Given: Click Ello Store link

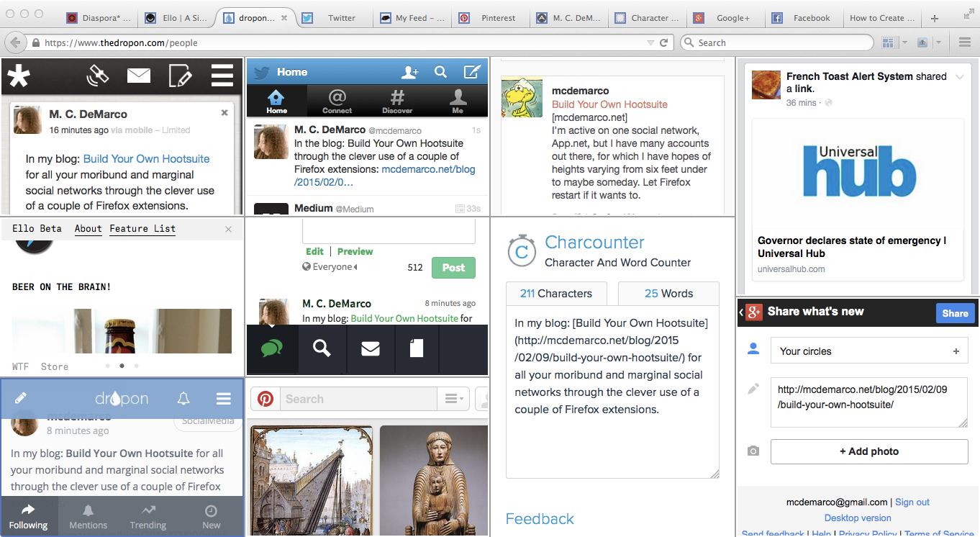Looking at the screenshot, I should [x=55, y=366].
